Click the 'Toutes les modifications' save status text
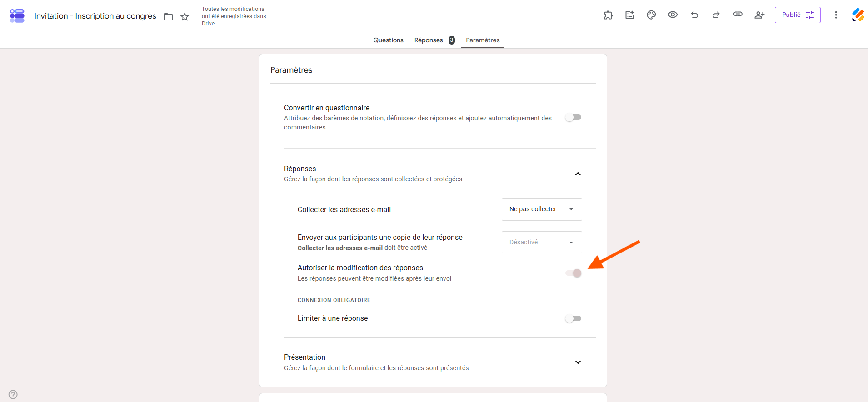Screen dimensions: 868x402 pos(234,16)
